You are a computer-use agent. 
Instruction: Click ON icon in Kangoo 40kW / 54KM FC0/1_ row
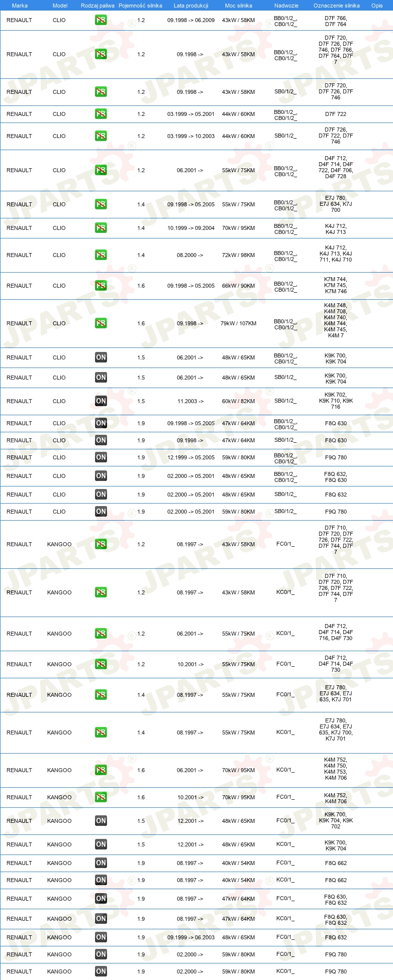(101, 864)
